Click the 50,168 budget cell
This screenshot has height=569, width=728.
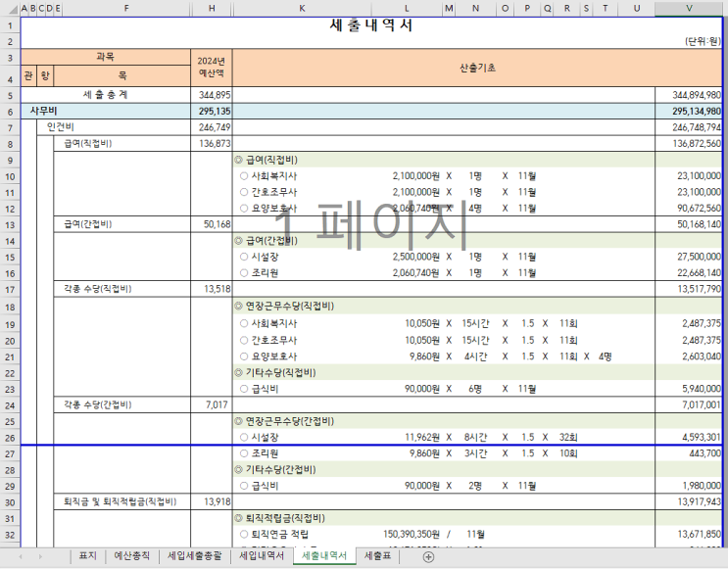click(x=212, y=224)
